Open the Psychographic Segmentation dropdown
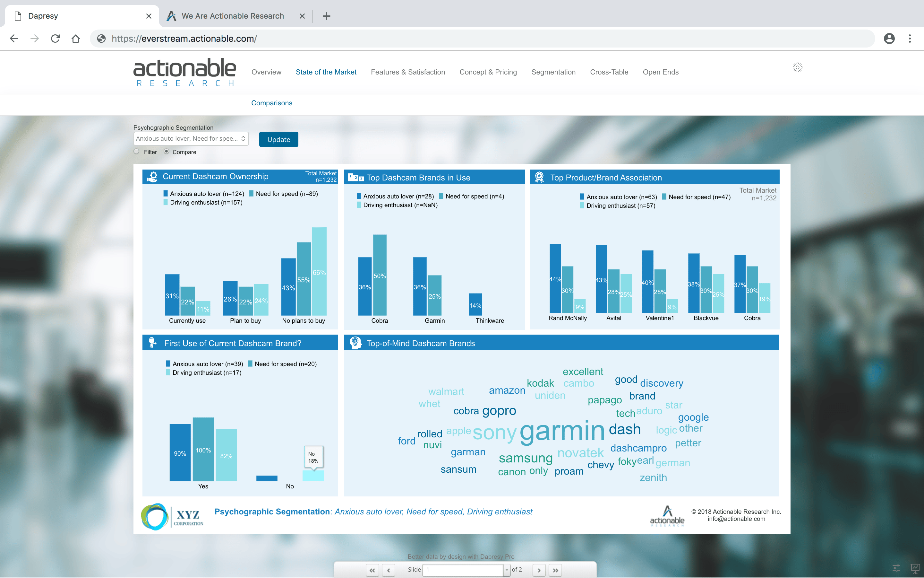 191,139
